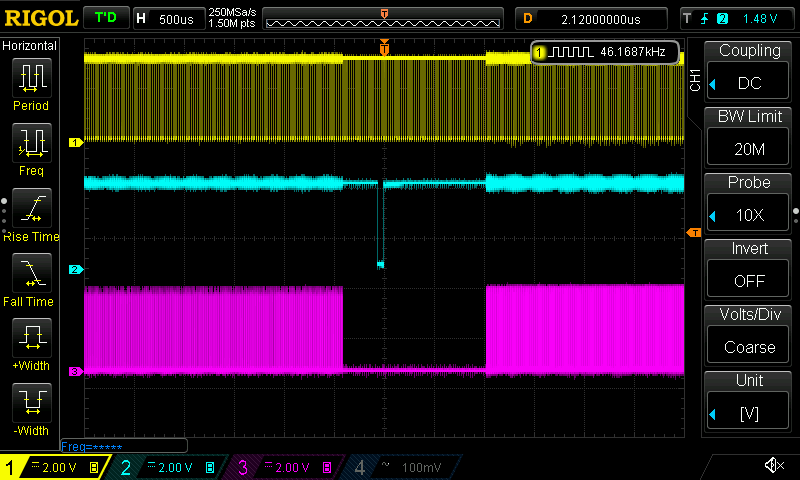The image size is (800, 480).
Task: Click the channel 4 100mV scale text
Action: [x=421, y=467]
